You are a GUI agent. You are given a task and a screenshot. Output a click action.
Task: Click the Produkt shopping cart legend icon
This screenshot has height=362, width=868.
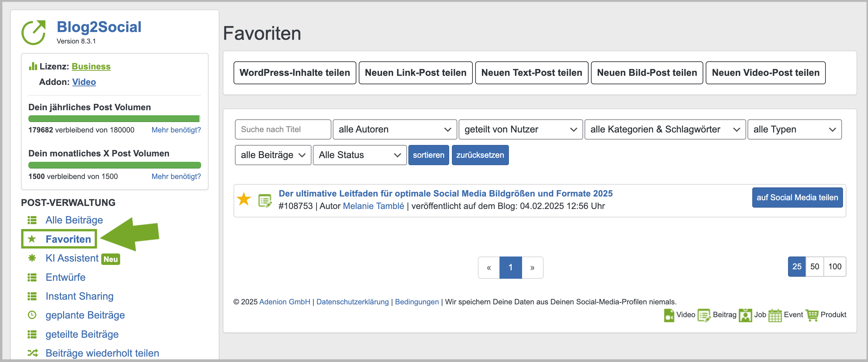pos(812,315)
